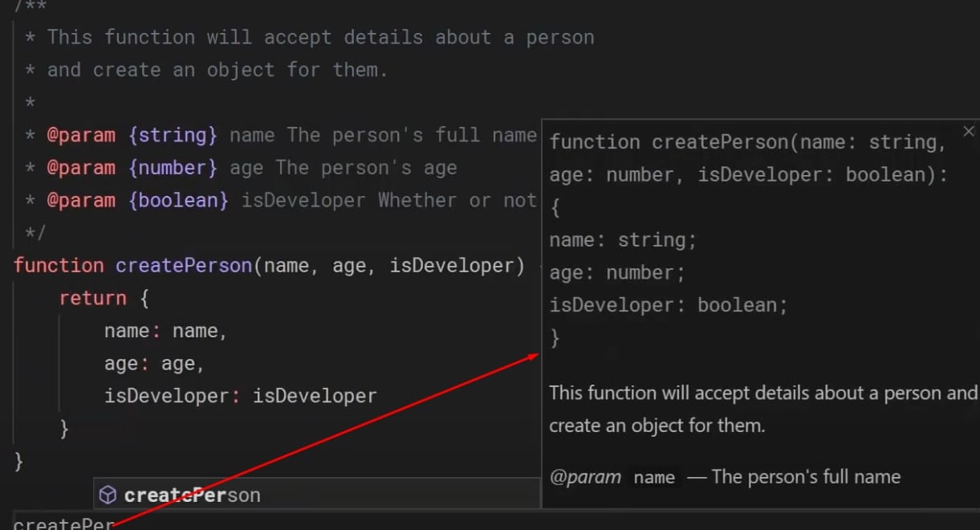The width and height of the screenshot is (980, 530).
Task: Place cursor on the 'age: age,' property line
Action: coord(154,364)
